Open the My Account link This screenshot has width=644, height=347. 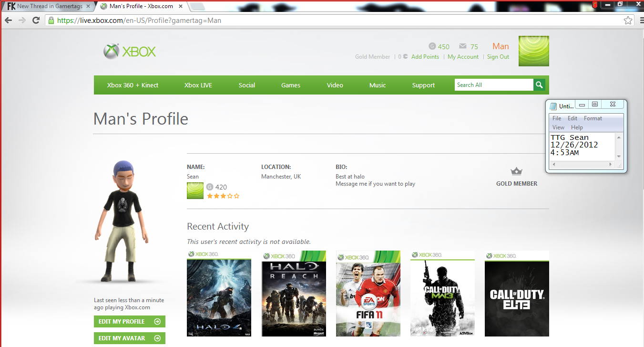coord(463,56)
